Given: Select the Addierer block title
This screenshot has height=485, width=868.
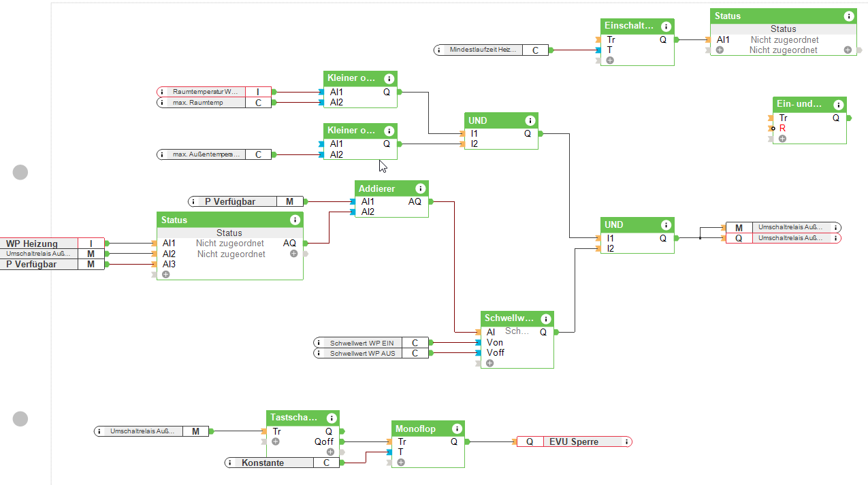Looking at the screenshot, I should (x=377, y=188).
